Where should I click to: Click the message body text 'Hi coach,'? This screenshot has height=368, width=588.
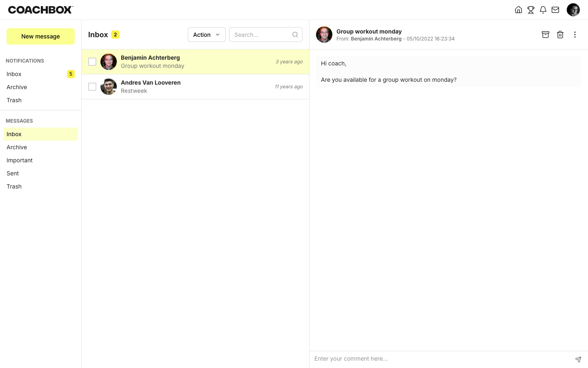click(x=334, y=63)
